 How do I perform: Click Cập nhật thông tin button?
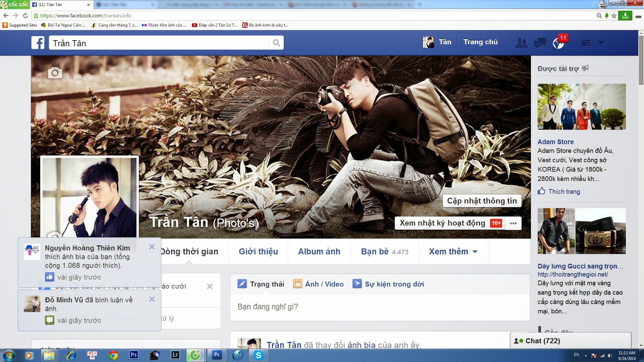pyautogui.click(x=482, y=201)
